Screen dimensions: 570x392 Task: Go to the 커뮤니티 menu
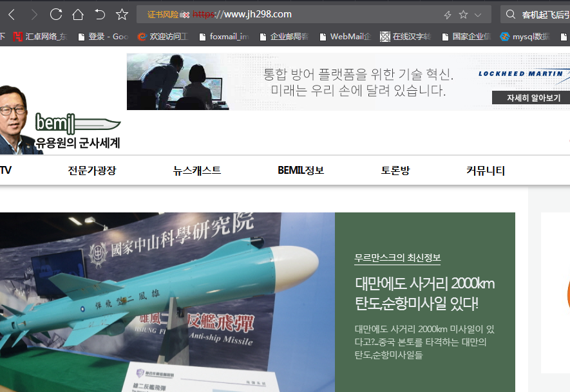(x=486, y=171)
